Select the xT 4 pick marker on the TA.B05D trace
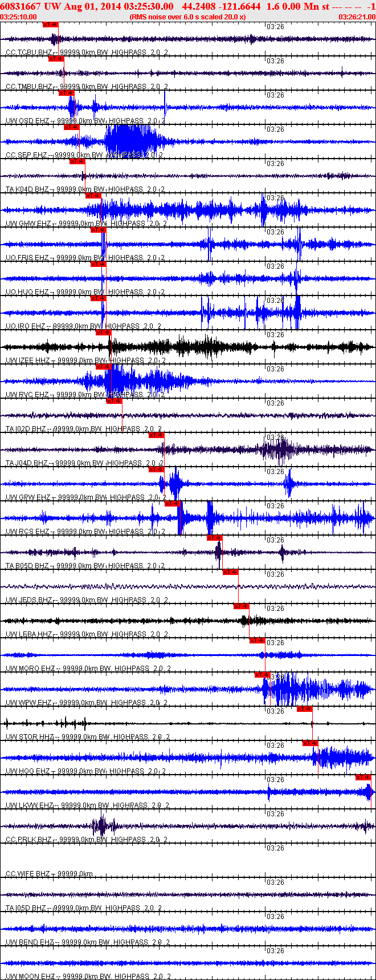The image size is (376, 980). point(214,538)
